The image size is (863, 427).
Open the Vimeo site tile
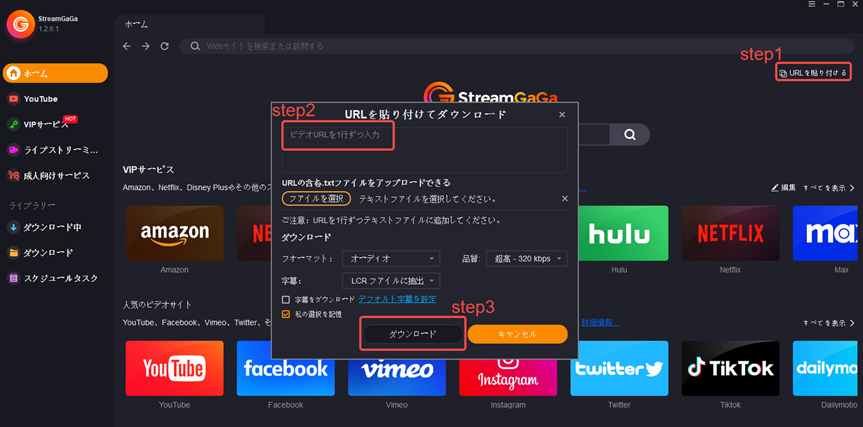397,377
